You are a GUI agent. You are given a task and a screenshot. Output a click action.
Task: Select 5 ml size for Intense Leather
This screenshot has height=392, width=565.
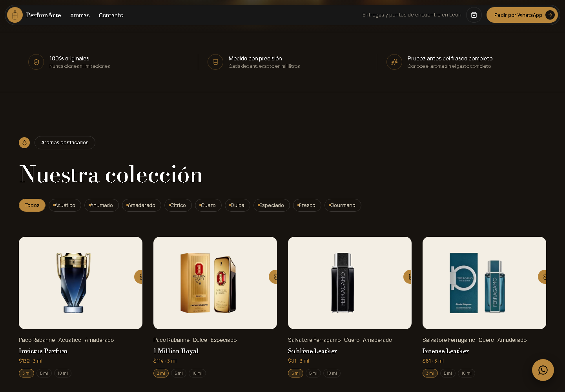click(448, 373)
